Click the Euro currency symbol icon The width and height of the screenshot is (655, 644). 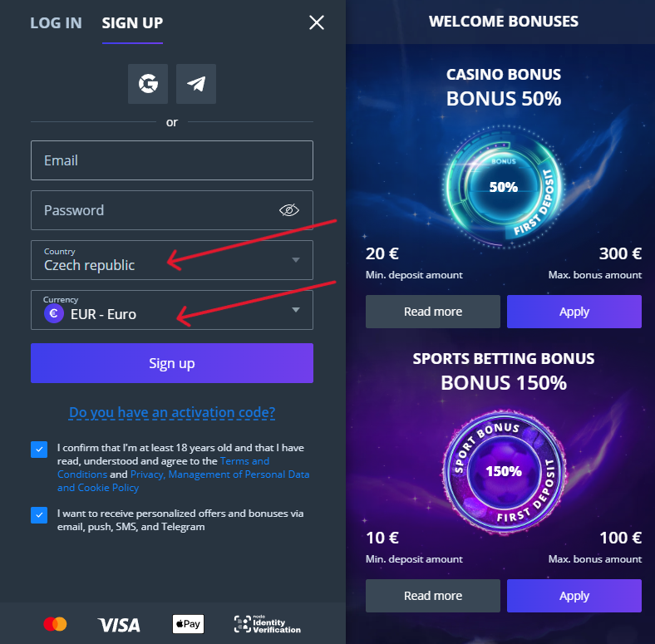click(54, 313)
